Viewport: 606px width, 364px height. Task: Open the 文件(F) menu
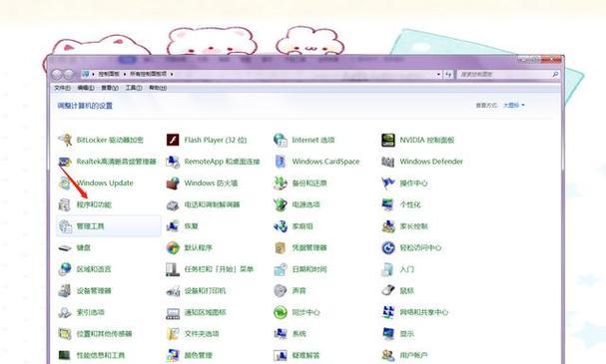click(62, 88)
